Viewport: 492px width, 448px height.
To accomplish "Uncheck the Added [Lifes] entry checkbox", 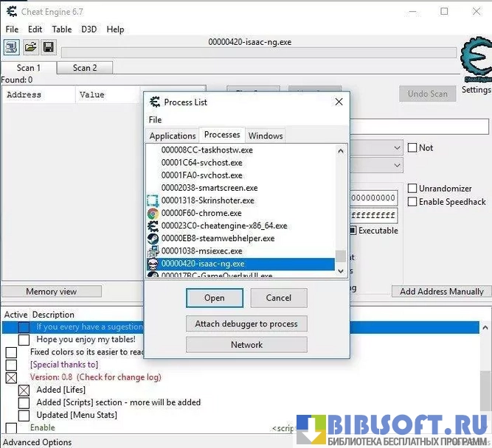I will [24, 390].
